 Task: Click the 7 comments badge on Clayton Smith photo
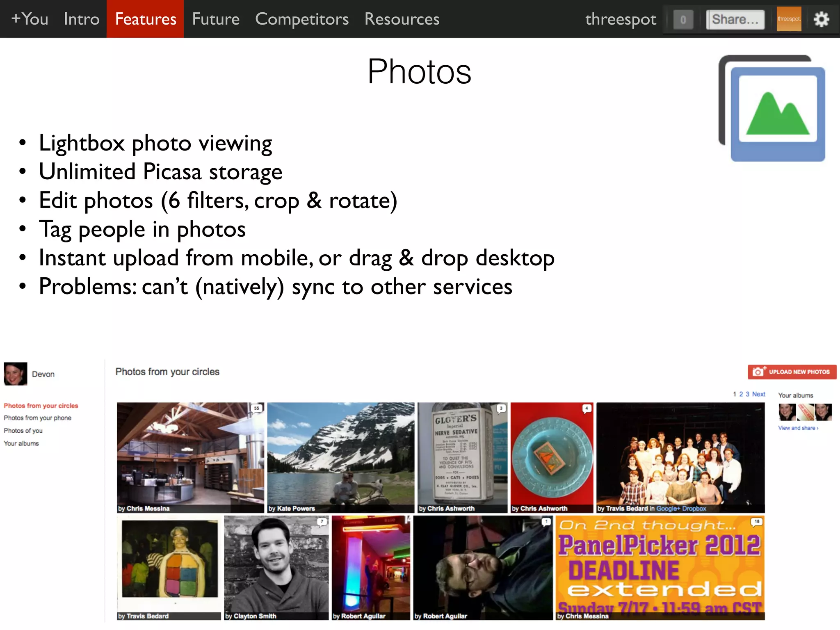[x=322, y=522]
